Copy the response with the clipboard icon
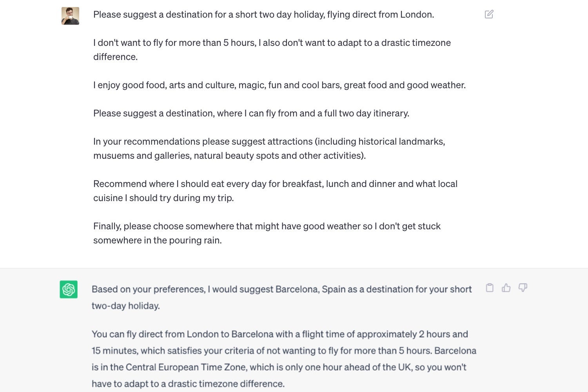The width and height of the screenshot is (588, 392). (x=490, y=288)
